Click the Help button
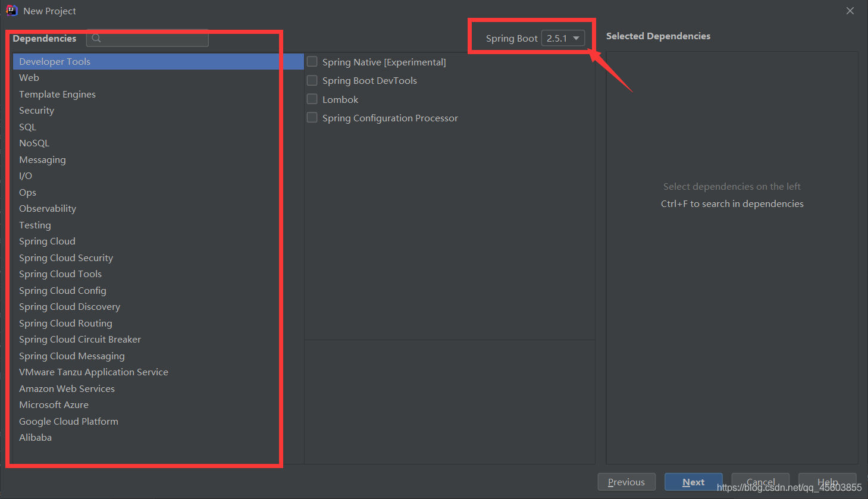 828,482
